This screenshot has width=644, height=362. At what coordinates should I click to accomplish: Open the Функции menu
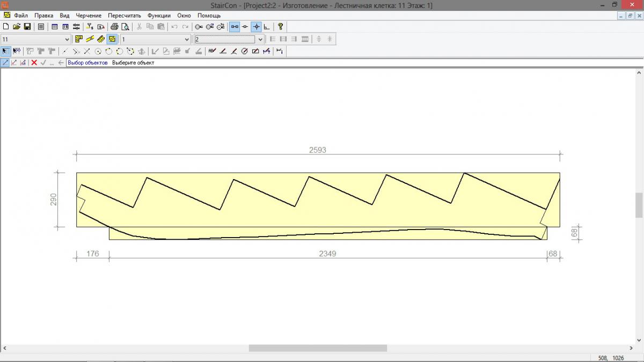pyautogui.click(x=159, y=16)
